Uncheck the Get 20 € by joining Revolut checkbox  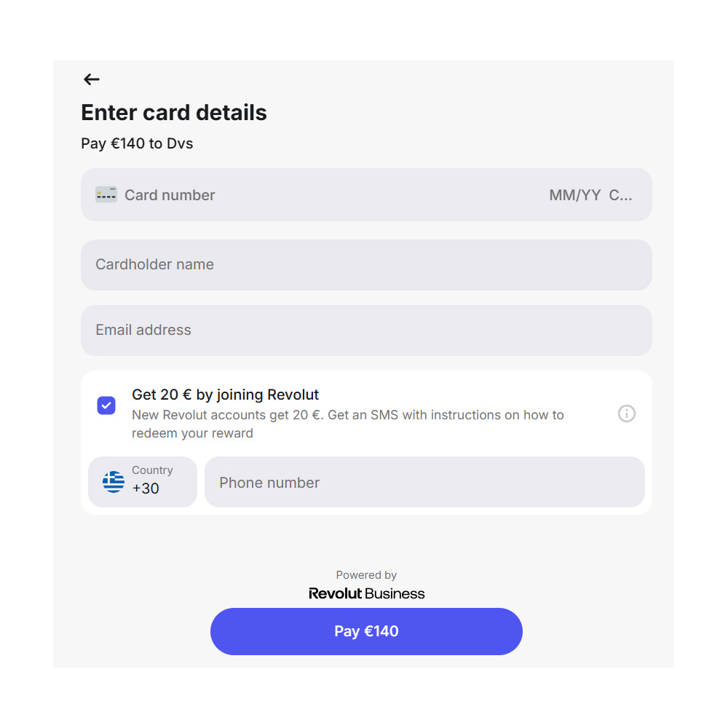(x=106, y=405)
